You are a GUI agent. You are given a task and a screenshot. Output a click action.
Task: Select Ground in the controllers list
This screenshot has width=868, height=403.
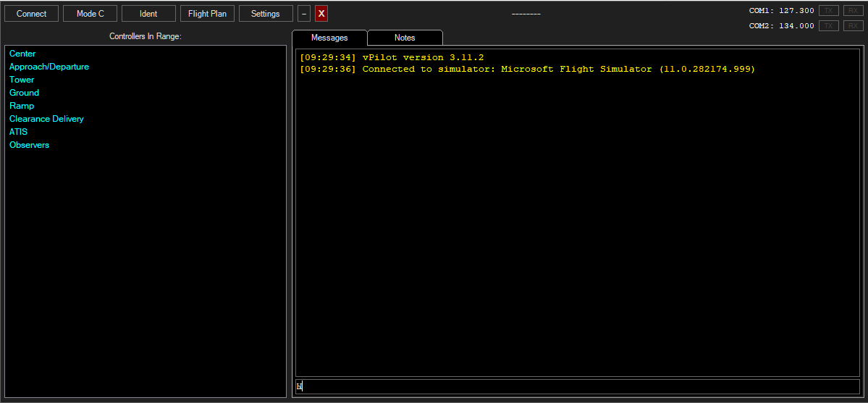[x=24, y=93]
